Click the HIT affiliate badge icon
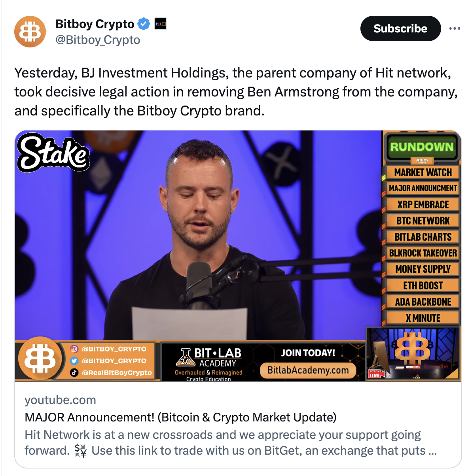The image size is (470, 476). pyautogui.click(x=160, y=24)
